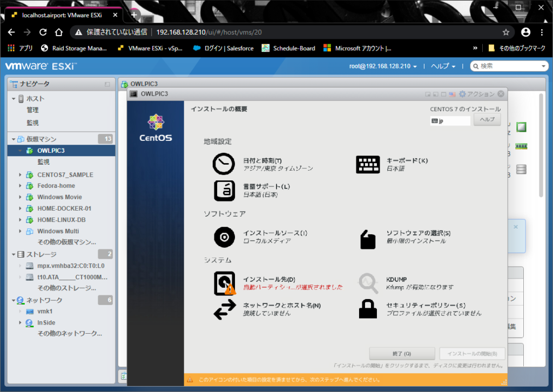This screenshot has width=553, height=392.
Task: Select Windows Multi virtual machine
Action: tap(58, 231)
